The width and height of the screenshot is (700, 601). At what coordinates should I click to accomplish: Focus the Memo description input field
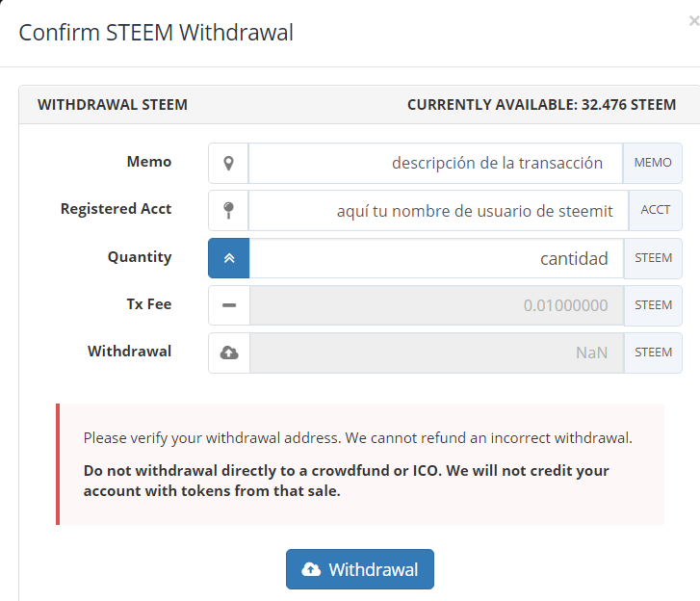[436, 164]
